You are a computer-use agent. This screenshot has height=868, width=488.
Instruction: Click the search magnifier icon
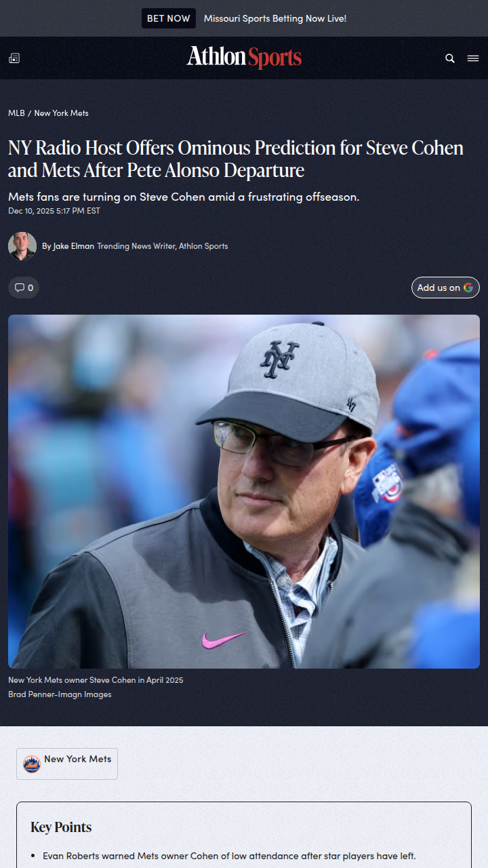coord(450,58)
